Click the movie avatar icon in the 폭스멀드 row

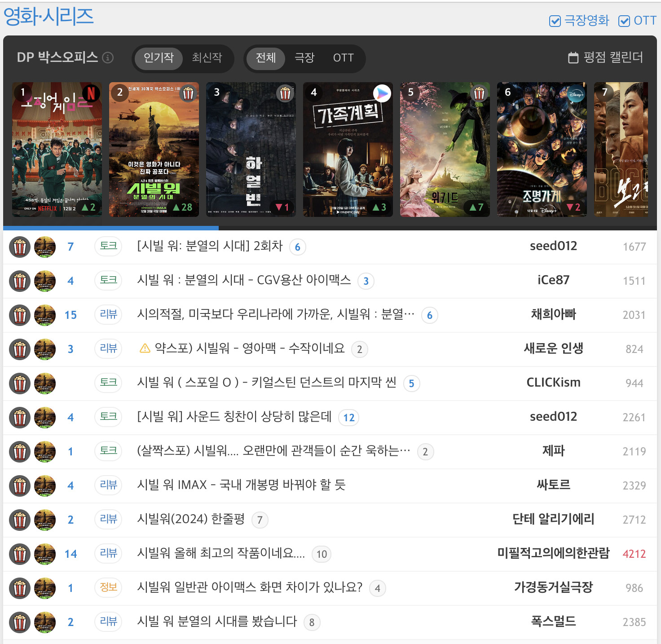pos(45,622)
